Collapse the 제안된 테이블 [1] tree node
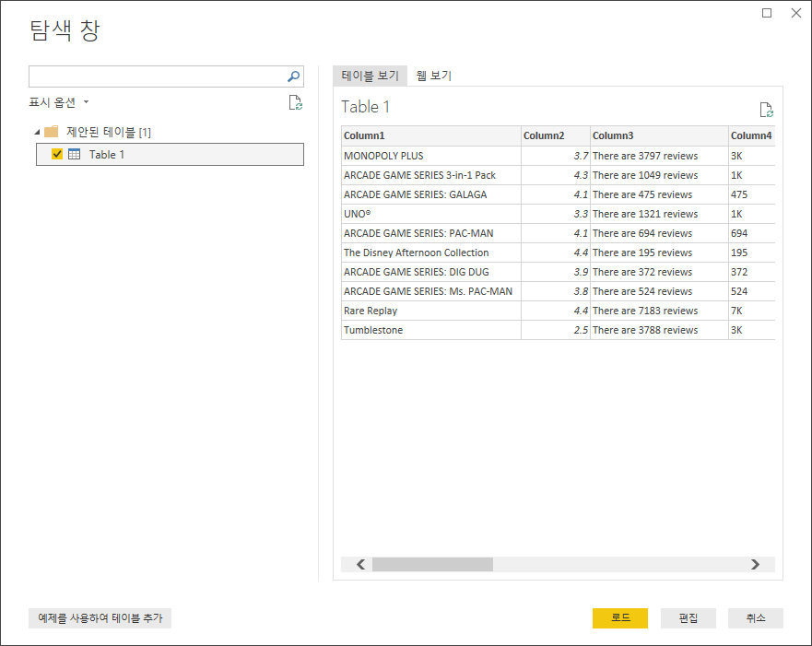This screenshot has height=646, width=812. coord(37,132)
